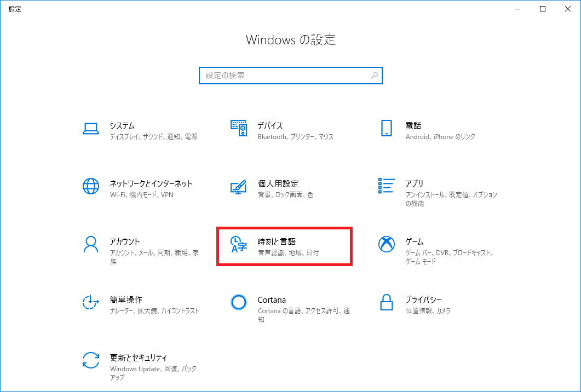Open the ネットワークとインターネット globe icon

pyautogui.click(x=91, y=186)
